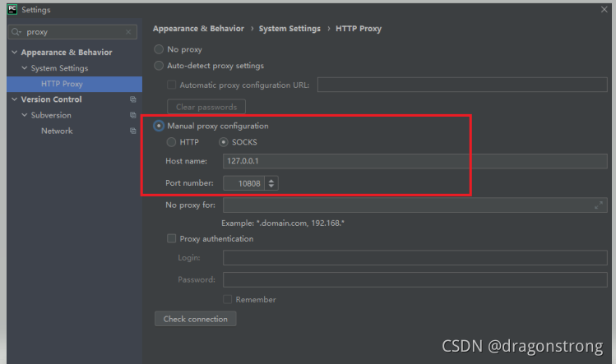Image resolution: width=616 pixels, height=364 pixels.
Task: Increase port number with the spinner up arrow
Action: click(x=271, y=181)
